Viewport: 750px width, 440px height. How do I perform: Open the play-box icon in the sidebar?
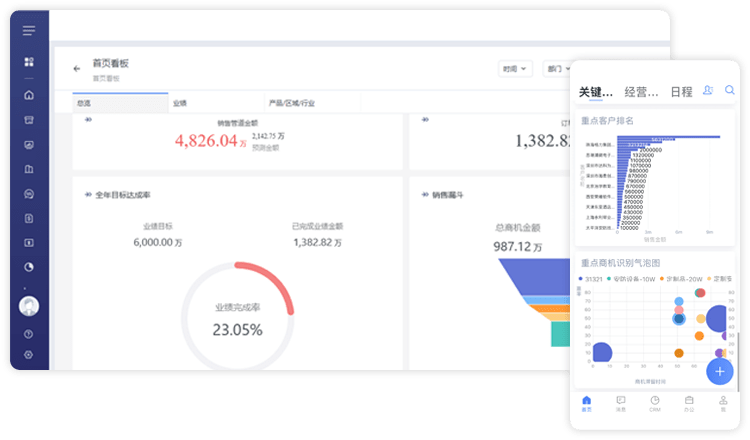coord(29,243)
